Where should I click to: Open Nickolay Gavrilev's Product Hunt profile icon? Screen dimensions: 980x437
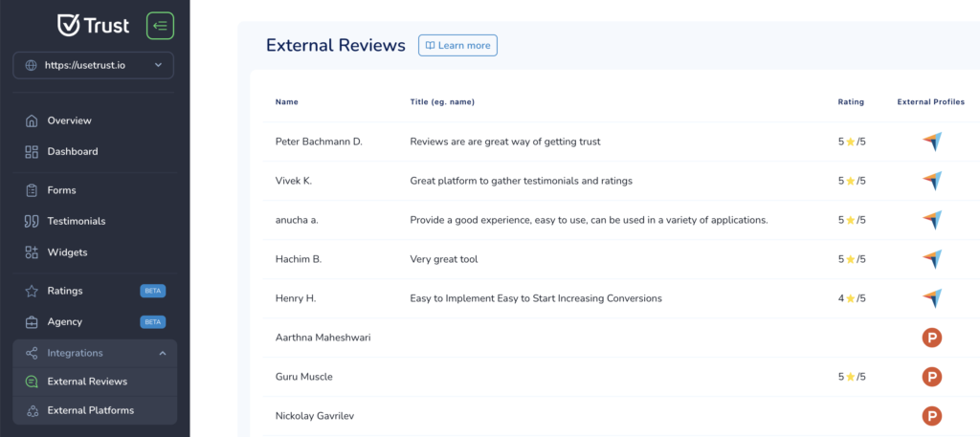932,416
